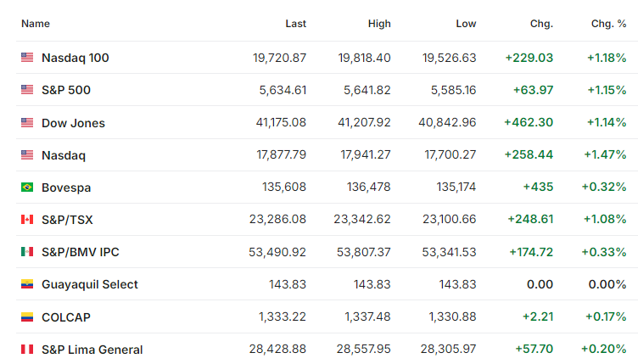Click the Brazil flag beside Bovespa
Image resolution: width=638 pixels, height=364 pixels.
pyautogui.click(x=27, y=187)
